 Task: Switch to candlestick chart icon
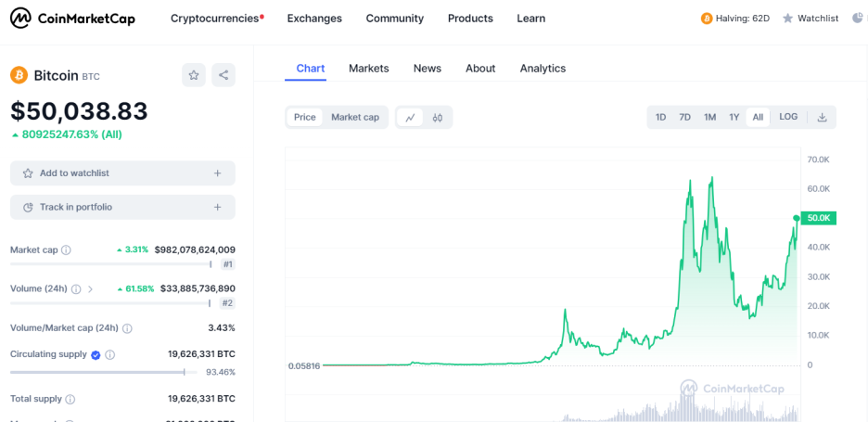438,118
